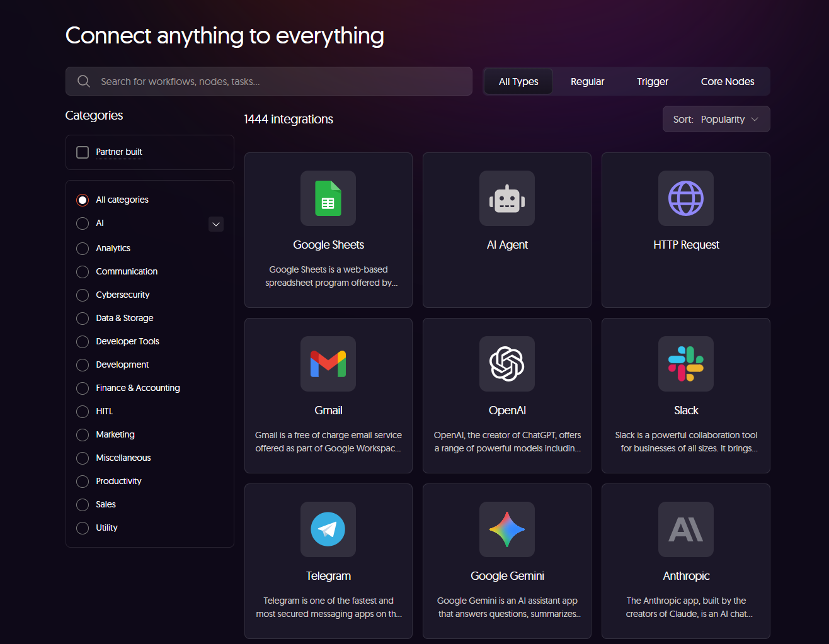Select the Communication category radio button
This screenshot has height=644, width=829.
83,272
